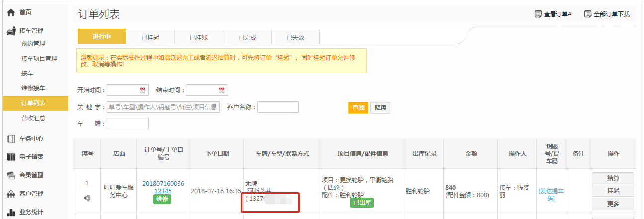The width and height of the screenshot is (644, 219).
Task: Switch to the 已完成 tab
Action: pos(247,37)
